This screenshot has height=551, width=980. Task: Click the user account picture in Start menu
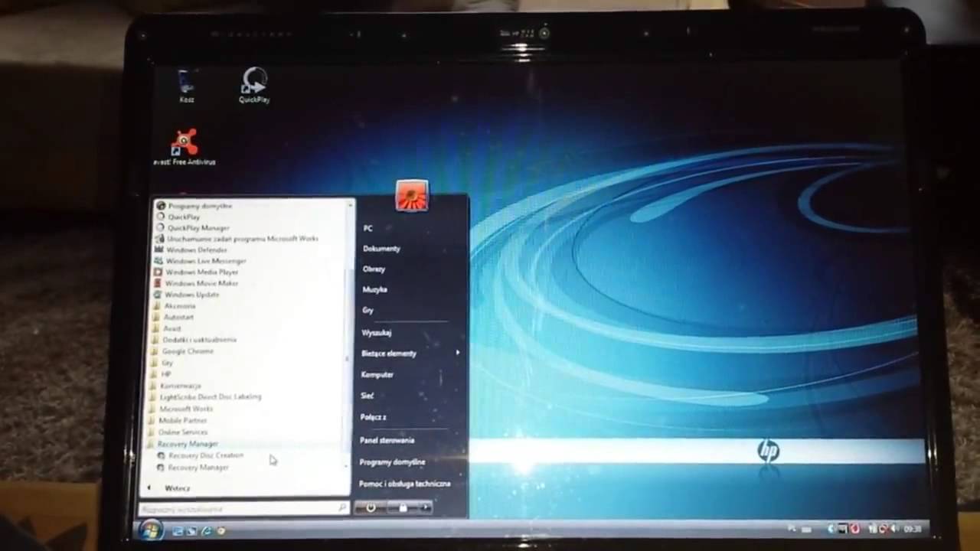tap(412, 196)
